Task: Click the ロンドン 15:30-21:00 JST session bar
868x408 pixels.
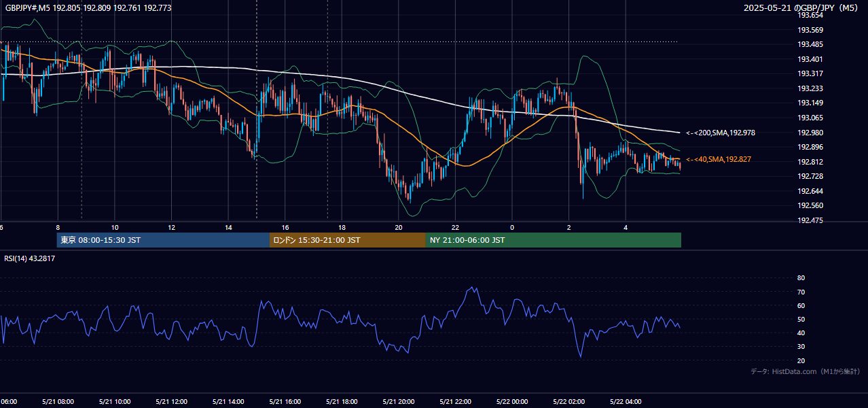Action: point(348,240)
